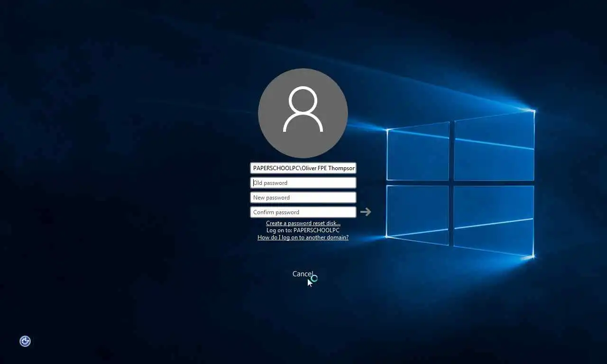Image resolution: width=607 pixels, height=364 pixels.
Task: Click the Log on to: PAPERSCHOOLPC text
Action: [303, 230]
